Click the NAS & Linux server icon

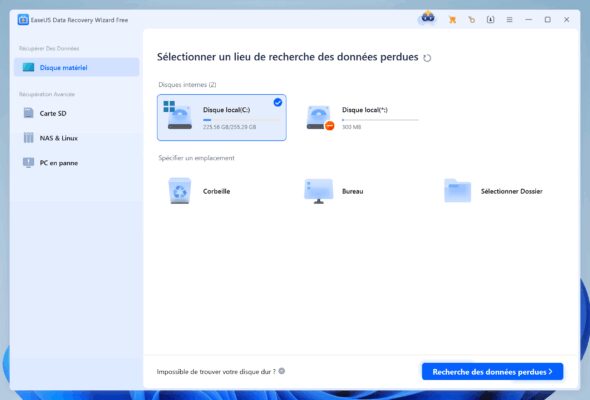point(29,138)
